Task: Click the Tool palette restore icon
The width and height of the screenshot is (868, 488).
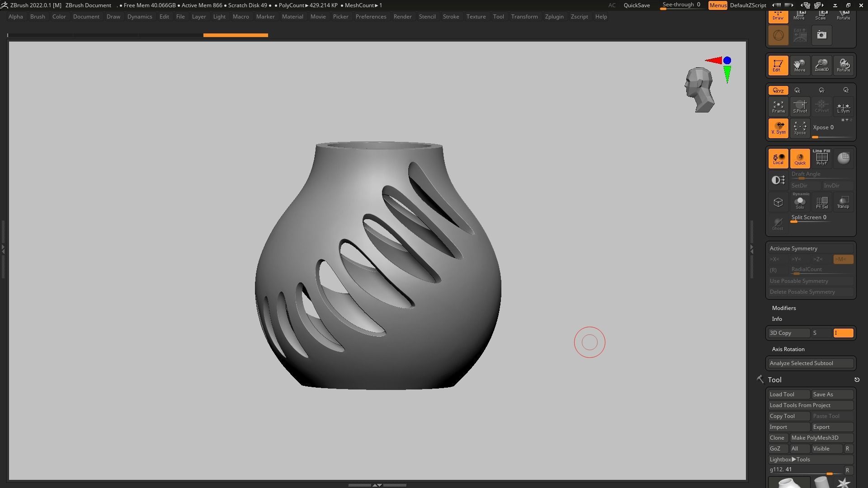Action: [x=857, y=380]
